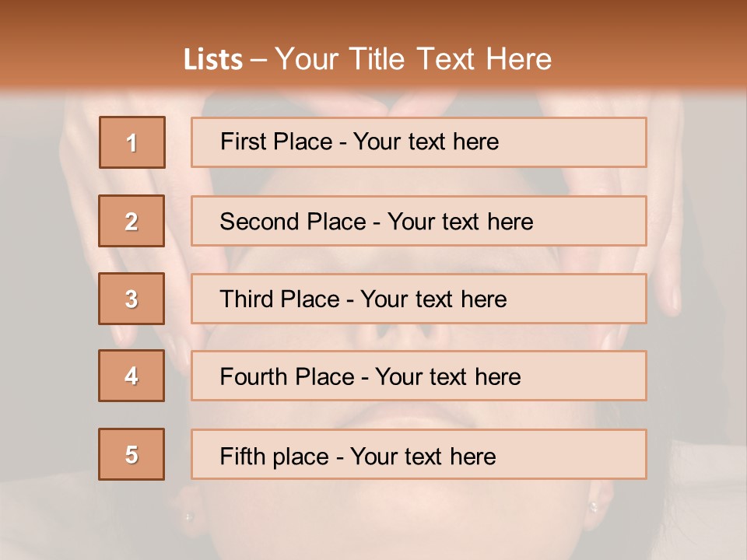Click the right earring in background photo
The width and height of the screenshot is (747, 560).
pos(594,507)
